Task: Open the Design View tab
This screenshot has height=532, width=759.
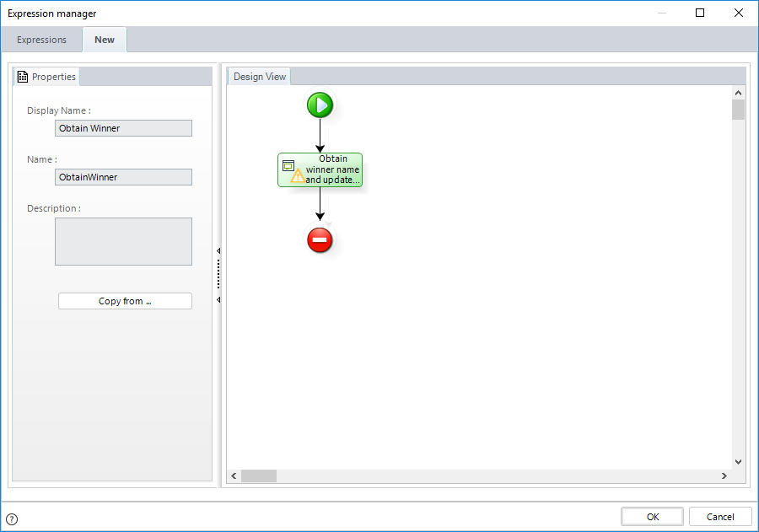Action: pos(260,77)
